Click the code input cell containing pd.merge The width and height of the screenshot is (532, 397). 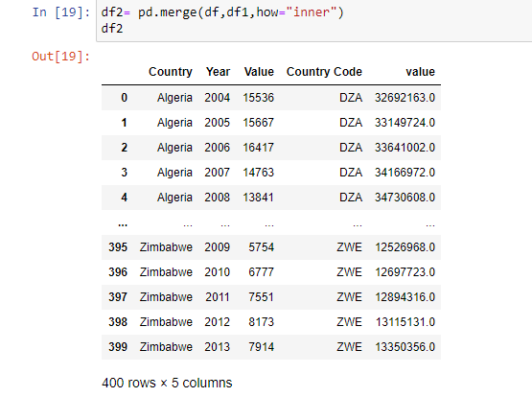click(x=314, y=20)
